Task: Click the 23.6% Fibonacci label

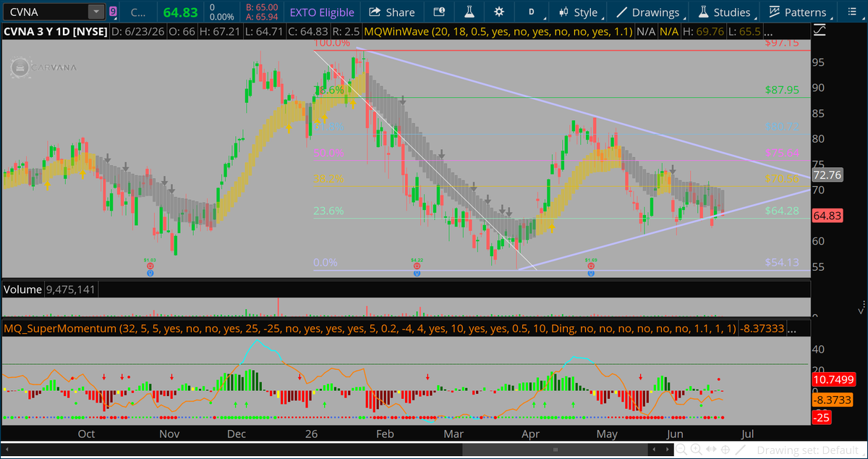Action: click(x=328, y=211)
